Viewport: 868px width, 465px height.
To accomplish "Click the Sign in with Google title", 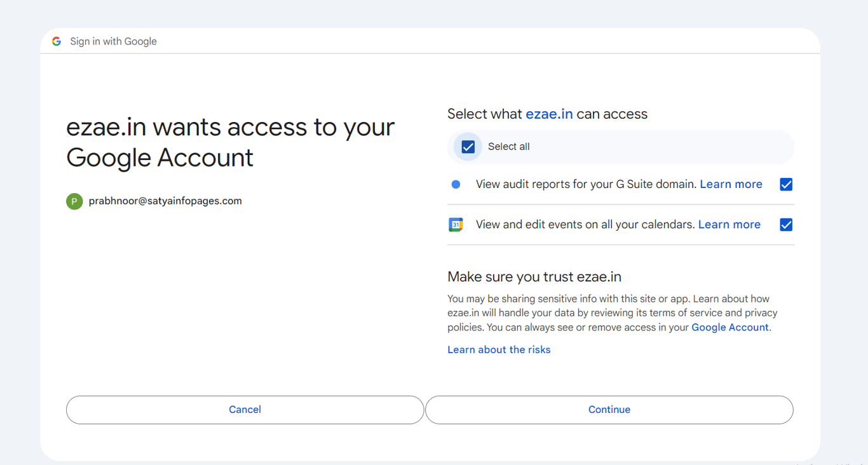I will coord(113,41).
